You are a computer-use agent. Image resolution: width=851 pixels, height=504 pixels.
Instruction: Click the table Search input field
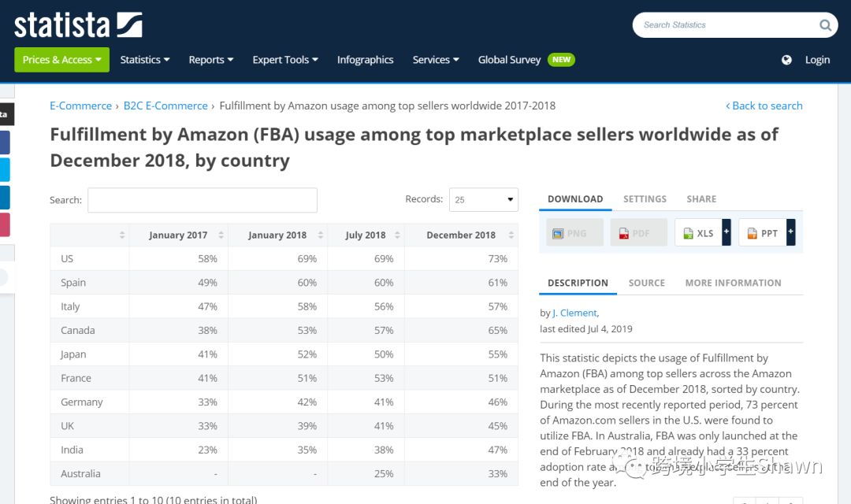click(203, 200)
